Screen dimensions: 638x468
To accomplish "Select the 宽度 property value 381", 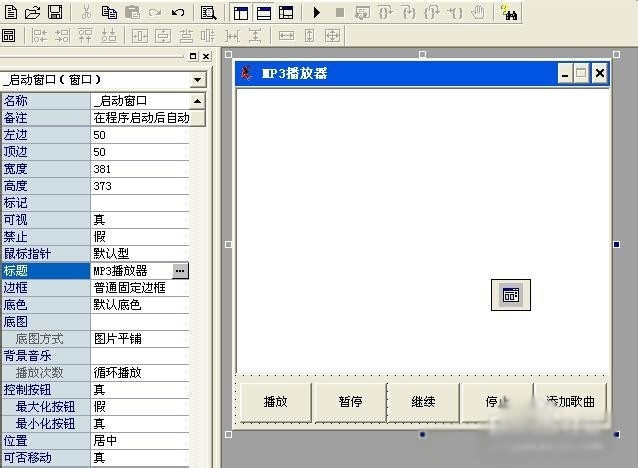I will pos(140,169).
